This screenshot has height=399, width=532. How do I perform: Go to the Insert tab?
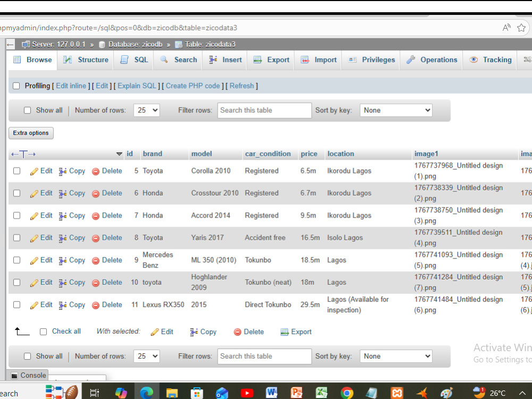[225, 60]
